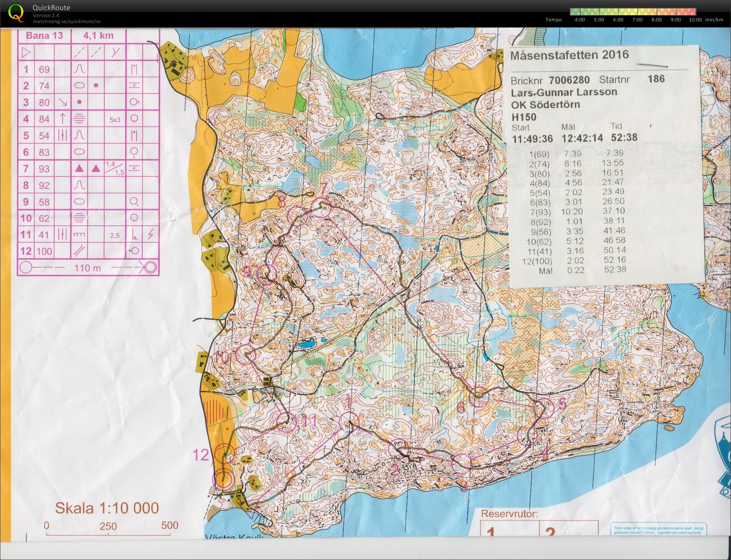
Task: Click control code 83 in description row 6
Action: point(44,152)
